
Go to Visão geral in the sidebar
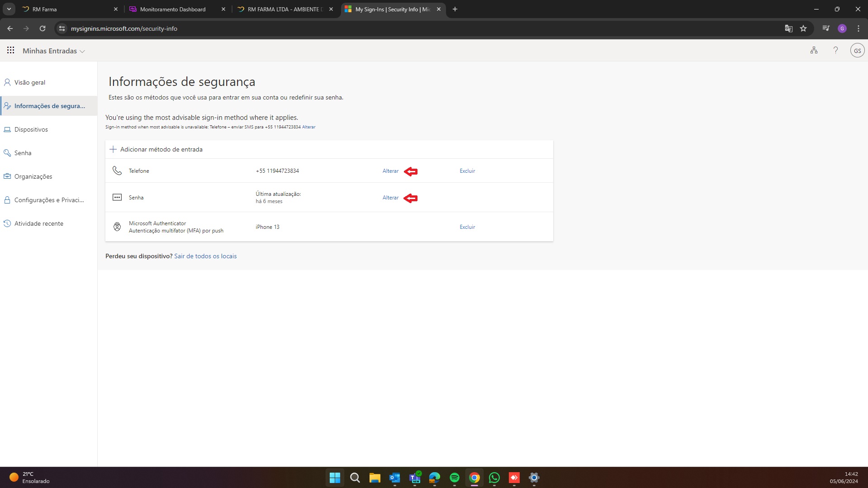tap(30, 82)
